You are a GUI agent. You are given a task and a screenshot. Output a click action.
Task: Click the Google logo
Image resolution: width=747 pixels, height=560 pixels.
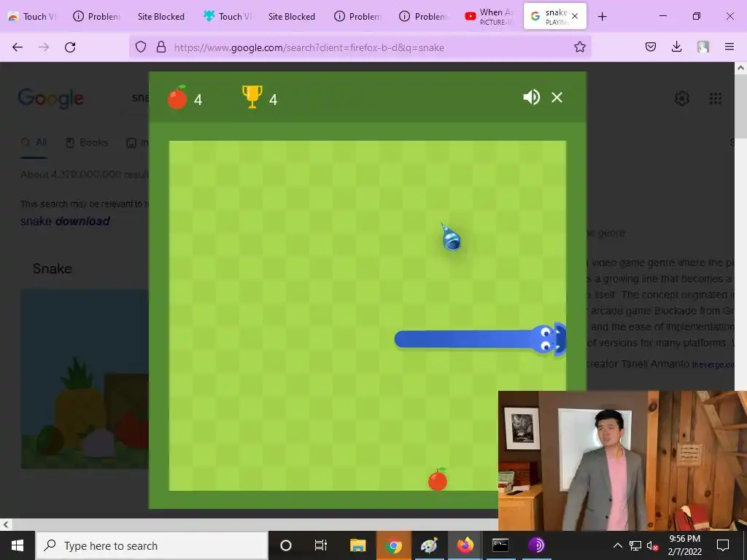[x=50, y=98]
